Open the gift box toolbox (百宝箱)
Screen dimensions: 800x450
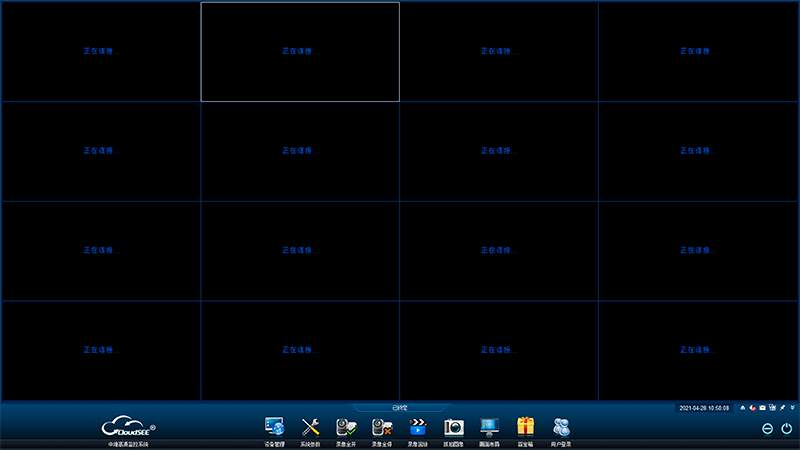(x=526, y=427)
